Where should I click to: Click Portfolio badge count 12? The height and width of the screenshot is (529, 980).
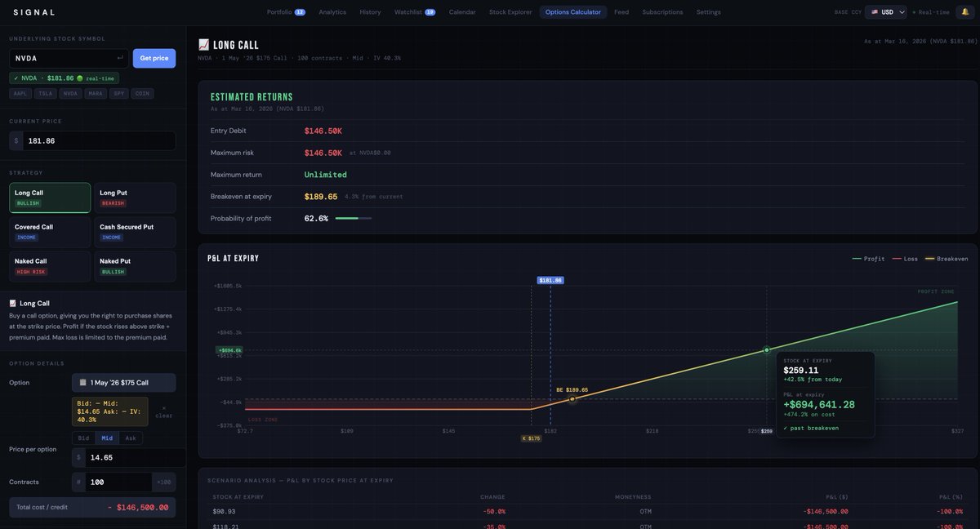[x=300, y=12]
